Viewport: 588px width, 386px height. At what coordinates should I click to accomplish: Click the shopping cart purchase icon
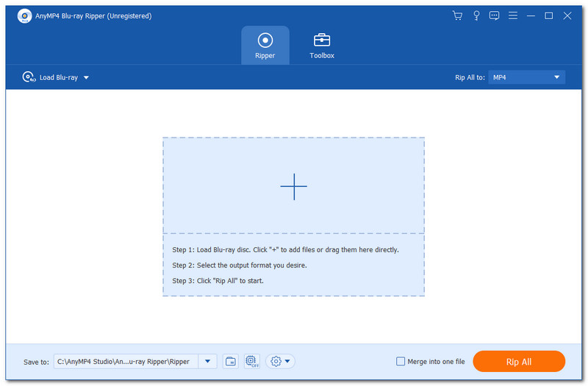458,15
